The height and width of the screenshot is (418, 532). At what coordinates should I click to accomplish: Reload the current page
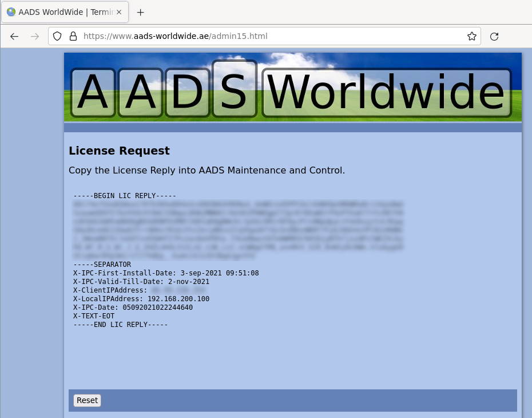[494, 37]
